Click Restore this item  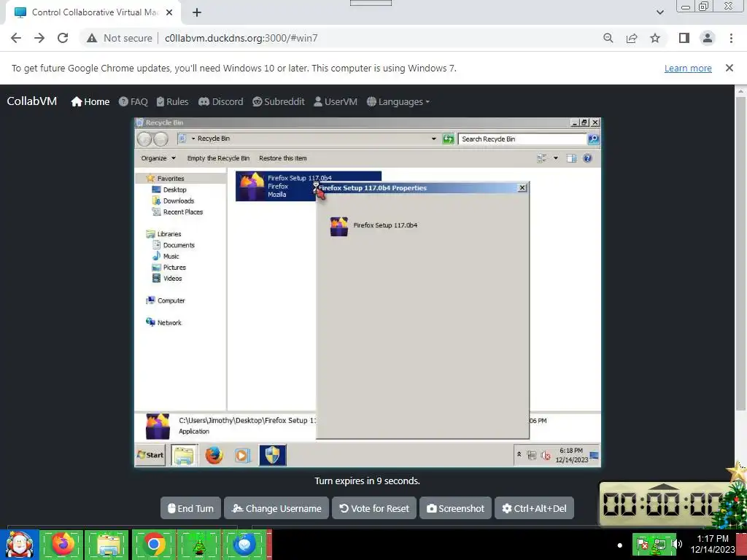[x=283, y=158]
